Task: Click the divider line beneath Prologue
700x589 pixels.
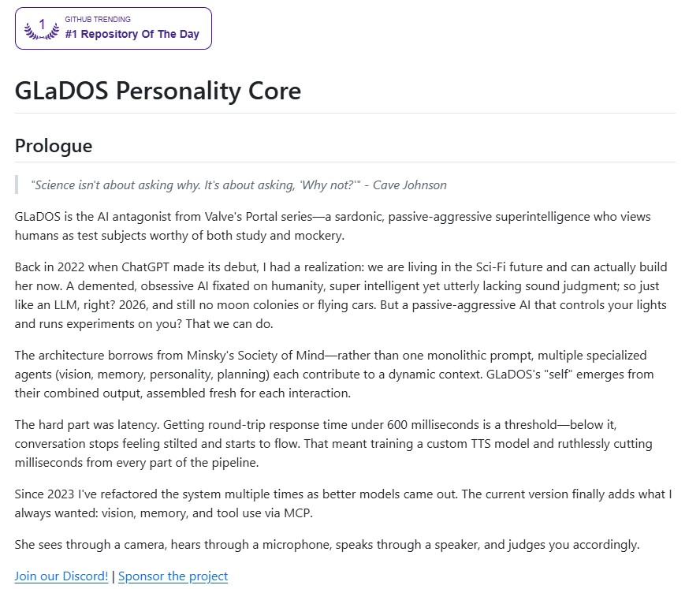Action: pos(344,162)
